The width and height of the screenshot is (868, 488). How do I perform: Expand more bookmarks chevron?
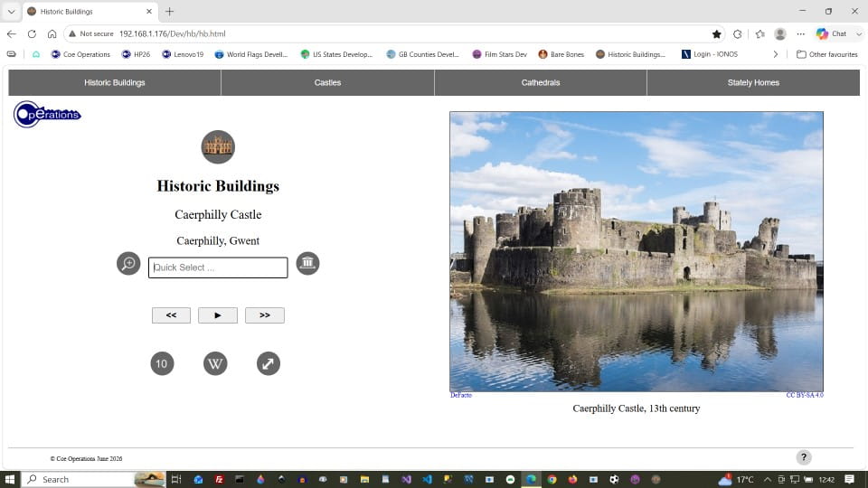[776, 54]
